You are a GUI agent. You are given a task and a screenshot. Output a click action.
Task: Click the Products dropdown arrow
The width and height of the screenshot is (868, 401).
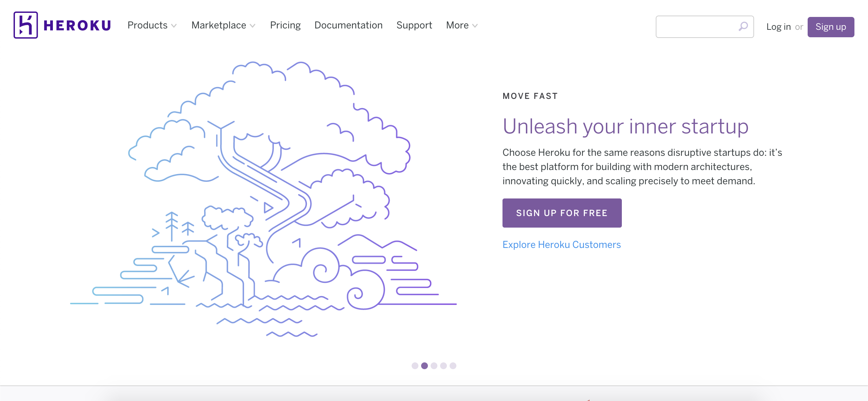coord(174,25)
